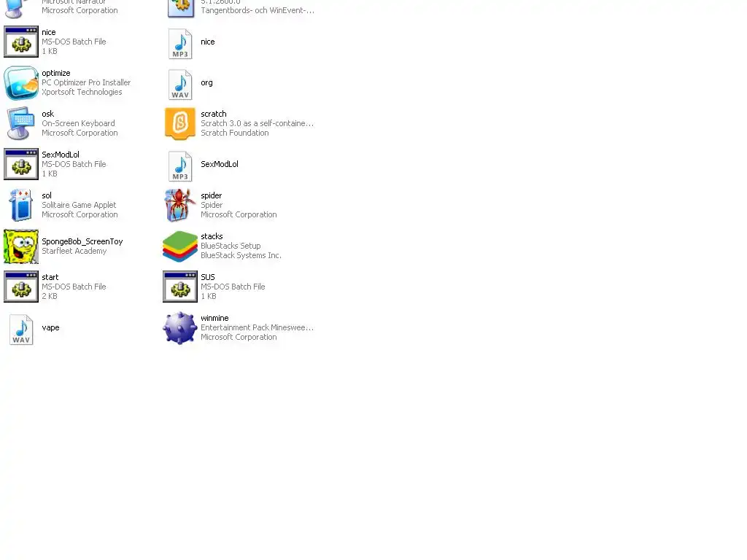Click 'Tangentbords- och WinEvent-…' text

click(x=258, y=10)
